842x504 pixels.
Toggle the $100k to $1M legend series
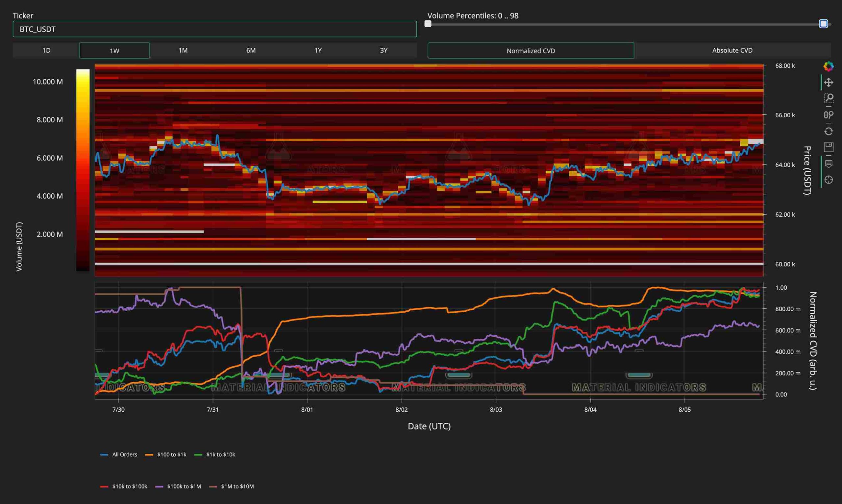click(178, 486)
